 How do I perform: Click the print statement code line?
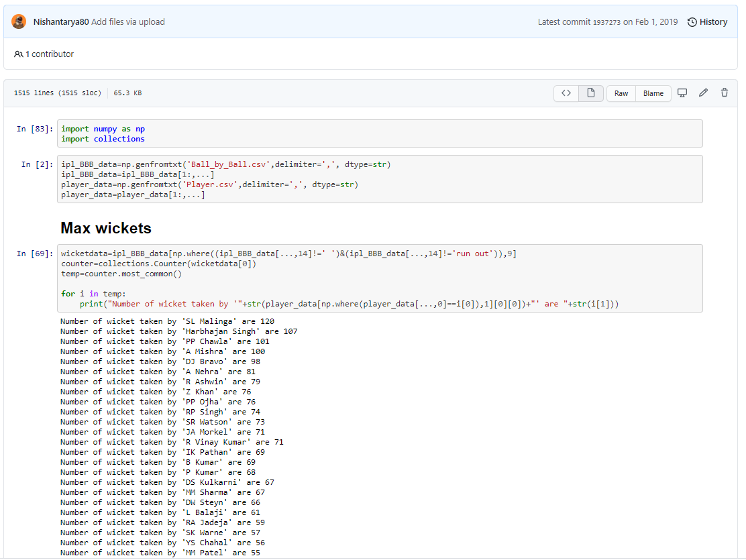(x=349, y=304)
